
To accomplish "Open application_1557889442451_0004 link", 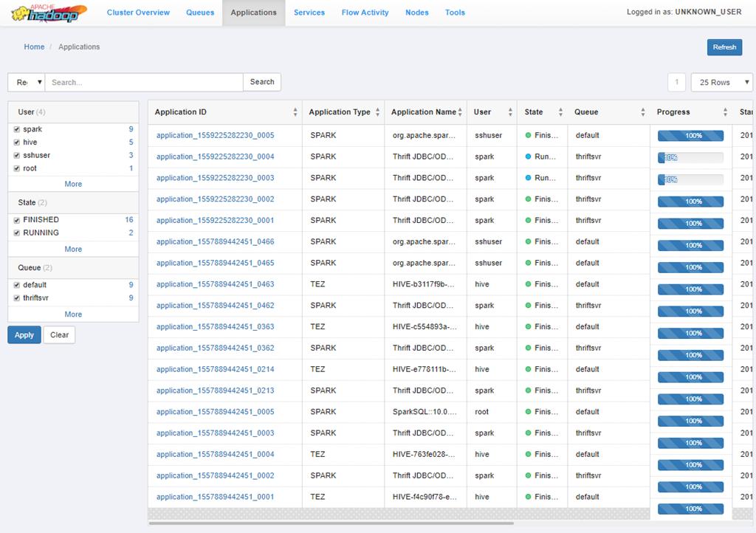I will [215, 454].
